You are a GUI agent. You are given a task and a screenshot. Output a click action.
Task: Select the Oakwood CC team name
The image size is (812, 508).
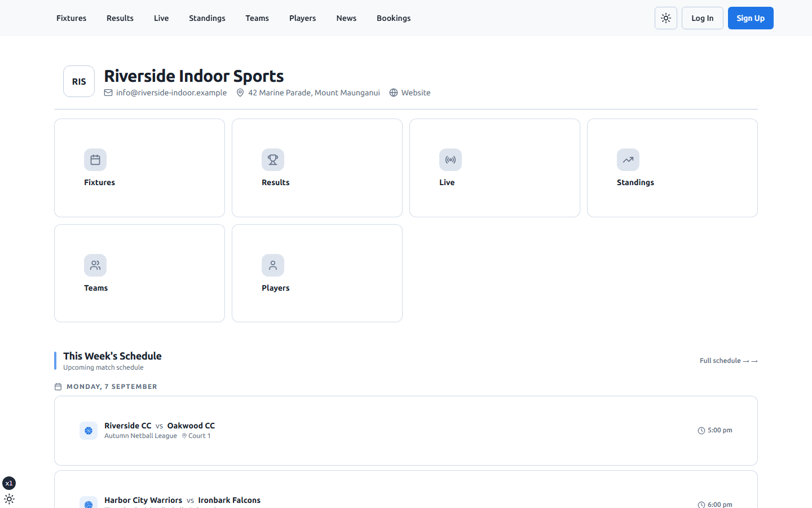click(191, 426)
